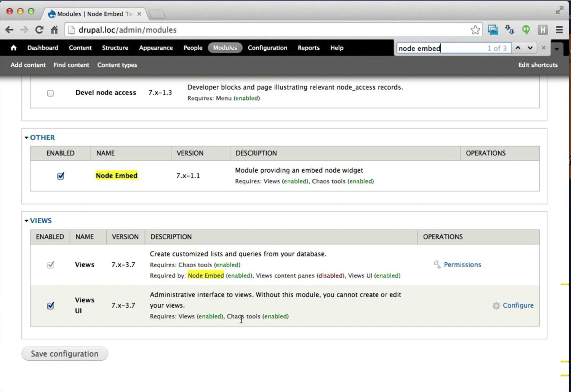Click the find bar search field

click(x=440, y=48)
